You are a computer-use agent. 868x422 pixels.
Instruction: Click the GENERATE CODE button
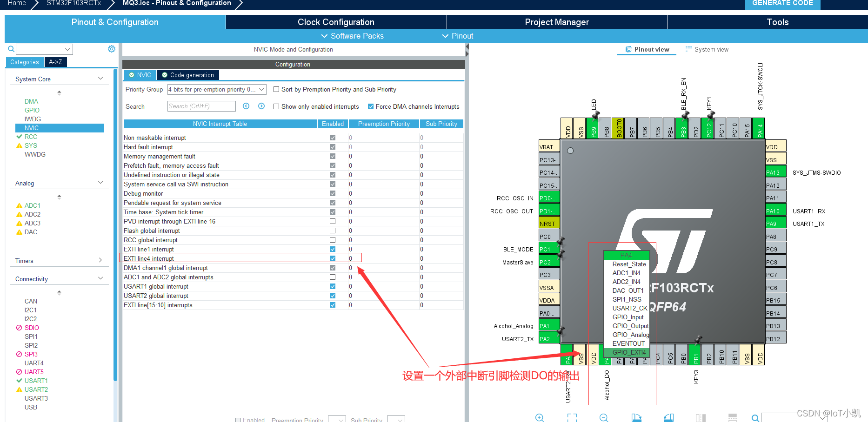click(782, 4)
